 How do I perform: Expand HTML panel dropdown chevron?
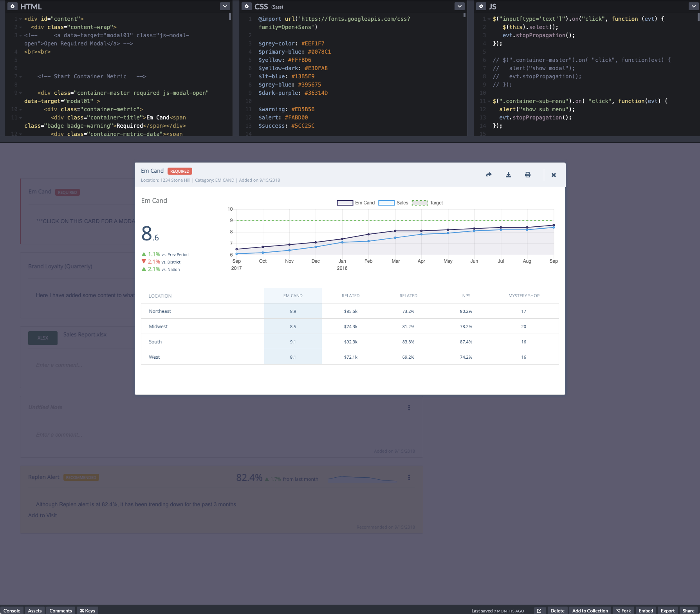pos(225,6)
